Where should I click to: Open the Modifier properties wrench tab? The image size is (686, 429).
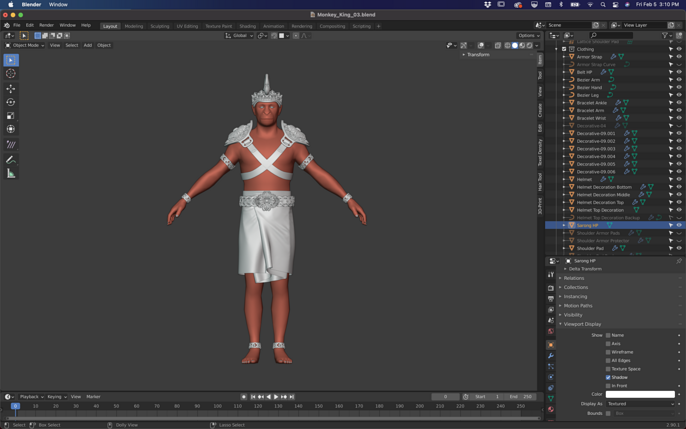[x=551, y=356]
